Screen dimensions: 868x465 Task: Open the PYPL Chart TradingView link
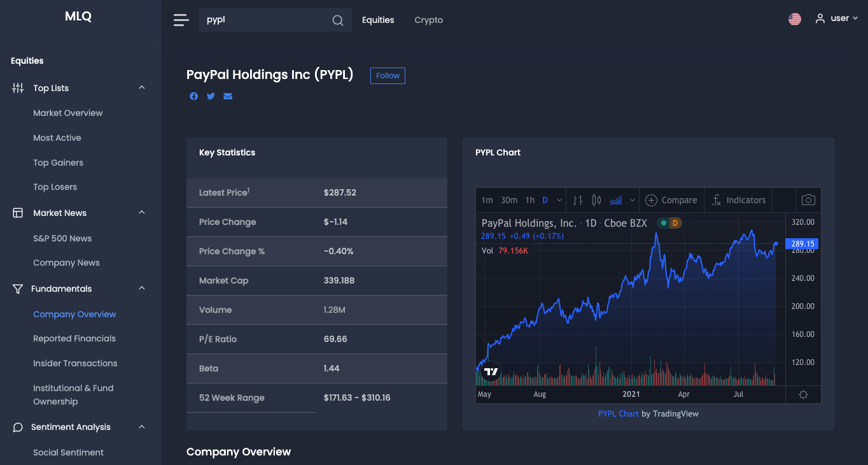619,413
